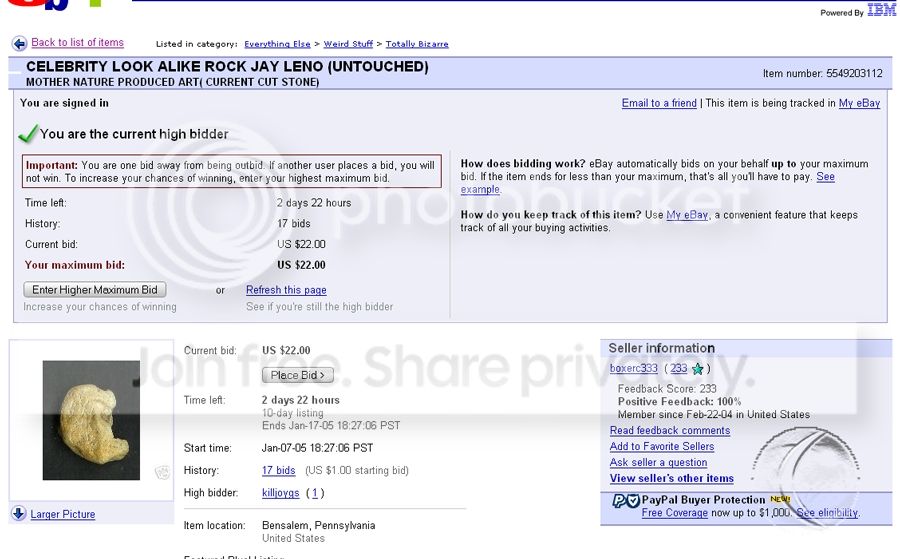This screenshot has width=900, height=559.
Task: Click 'Email to a friend' link
Action: [x=659, y=103]
